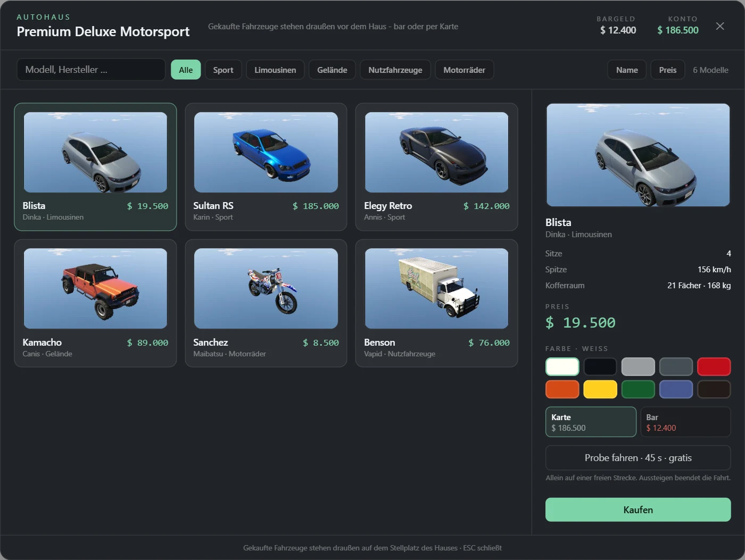
Task: Open the Sanchez motorcycle card
Action: coord(266,303)
